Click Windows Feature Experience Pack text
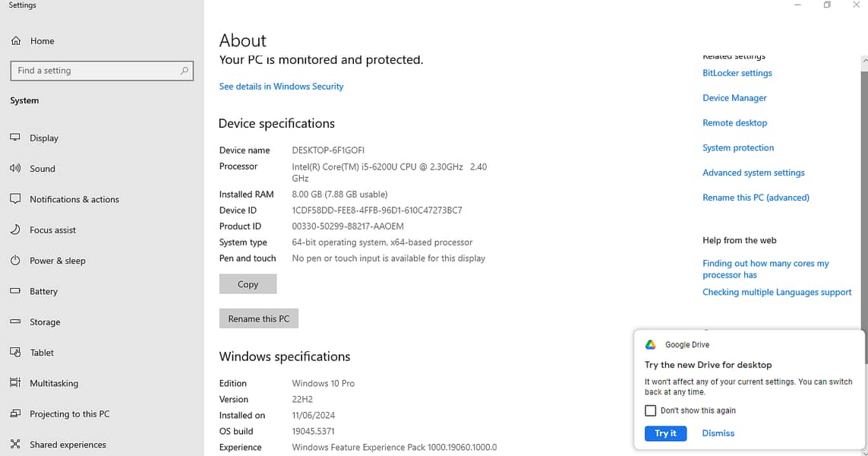 click(x=394, y=448)
